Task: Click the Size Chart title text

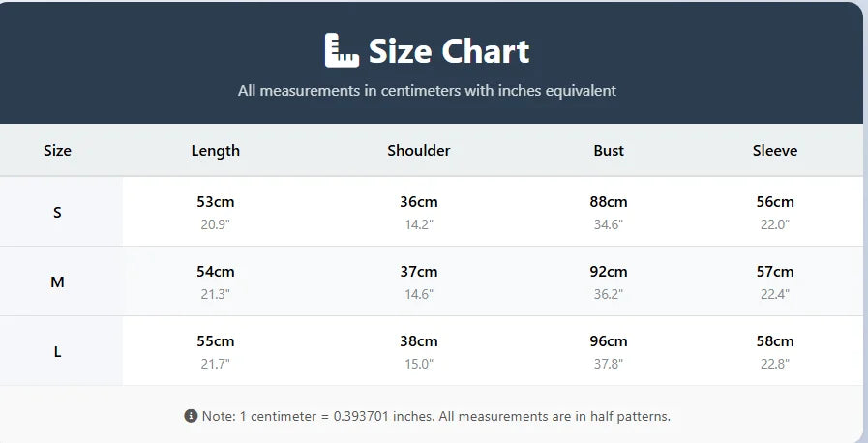Action: (449, 51)
